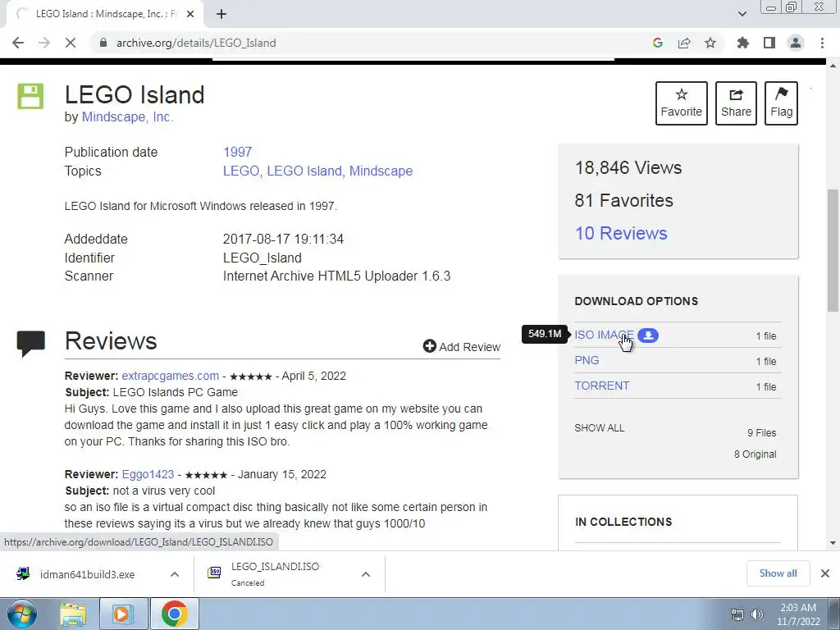The height and width of the screenshot is (630, 840).
Task: Open the Extensions puzzle icon
Action: coord(743,43)
